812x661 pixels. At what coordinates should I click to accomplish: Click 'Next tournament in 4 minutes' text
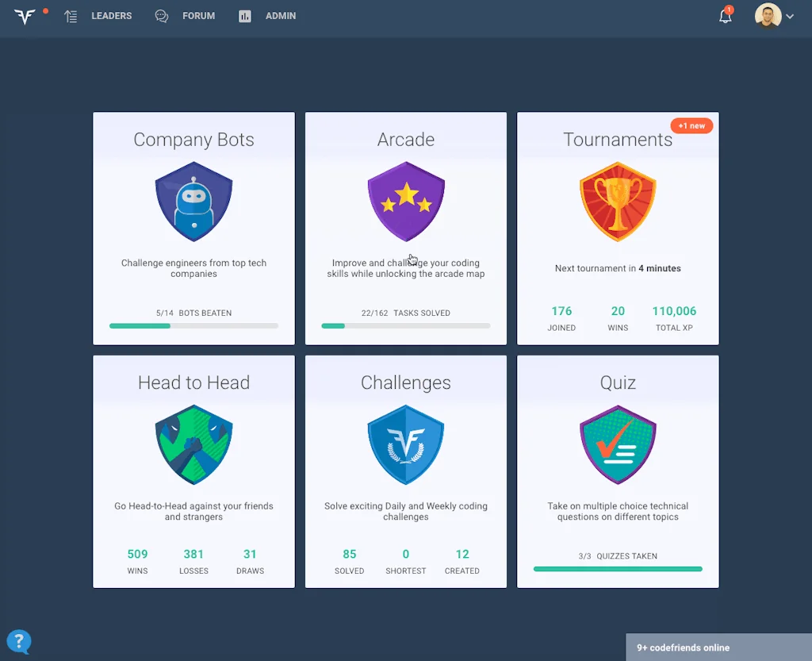[x=618, y=268]
